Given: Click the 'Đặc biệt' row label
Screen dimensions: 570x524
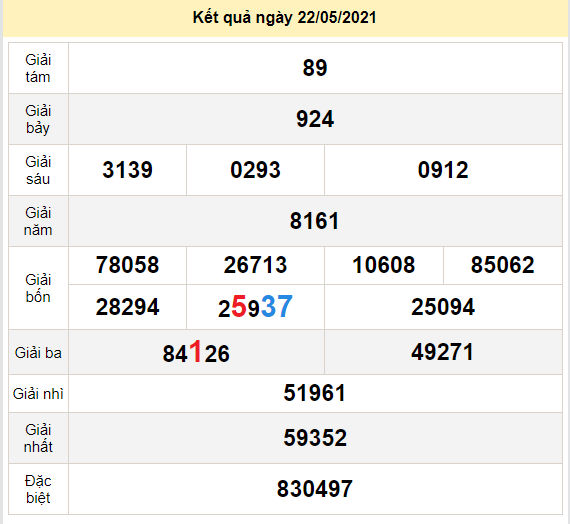Looking at the screenshot, I should click(x=38, y=489).
